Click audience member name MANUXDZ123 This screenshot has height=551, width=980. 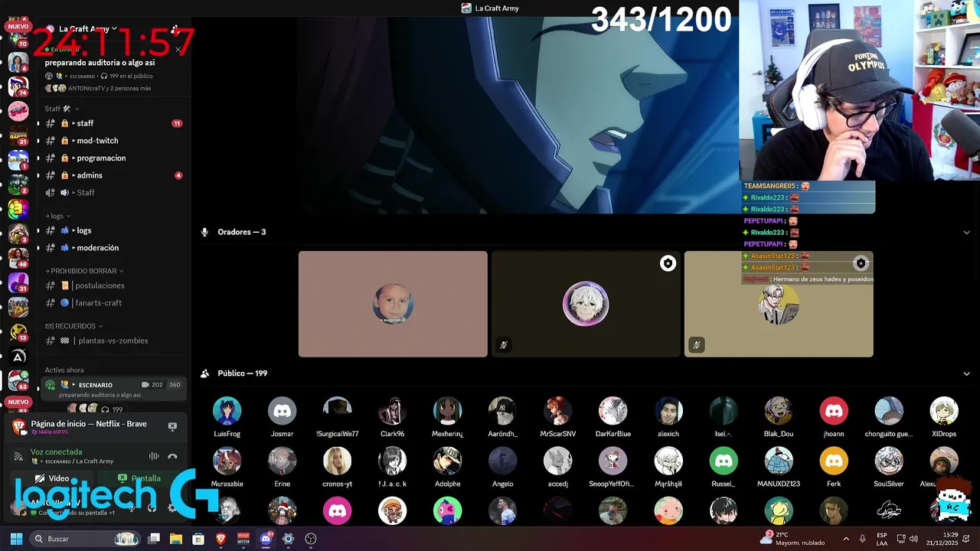[x=779, y=484]
